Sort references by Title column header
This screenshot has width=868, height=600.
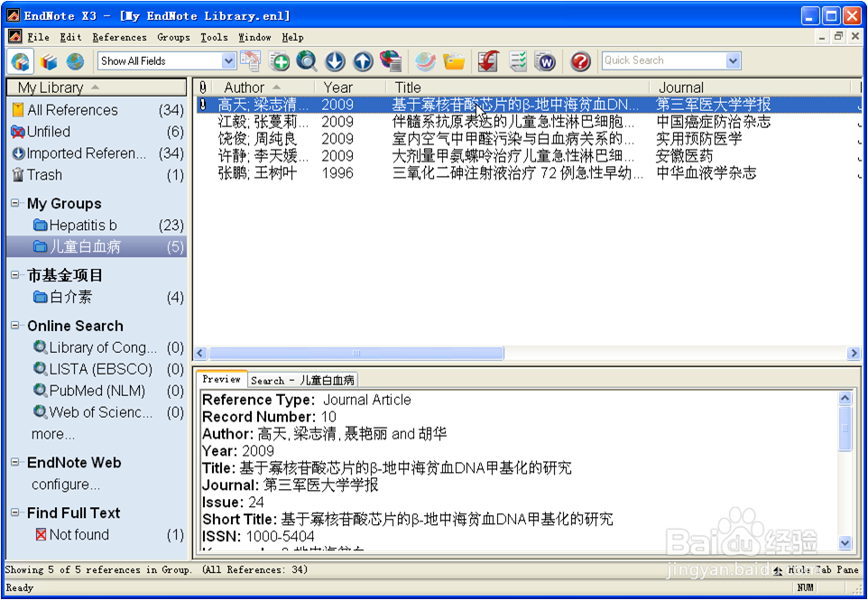518,88
